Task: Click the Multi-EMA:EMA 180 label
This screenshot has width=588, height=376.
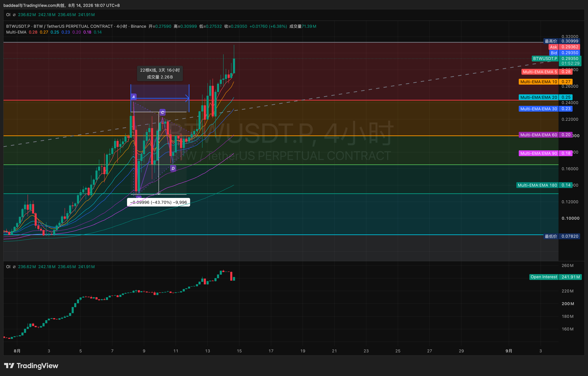Action: tap(544, 185)
